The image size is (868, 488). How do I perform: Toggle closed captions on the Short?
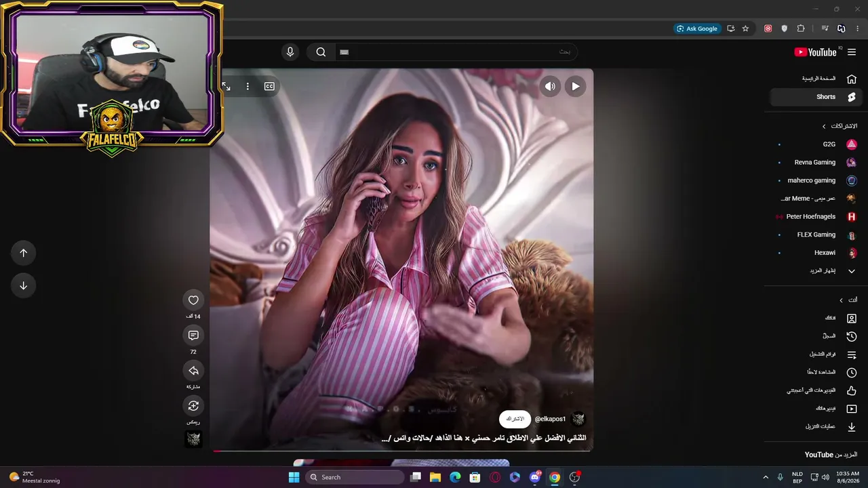pos(269,86)
